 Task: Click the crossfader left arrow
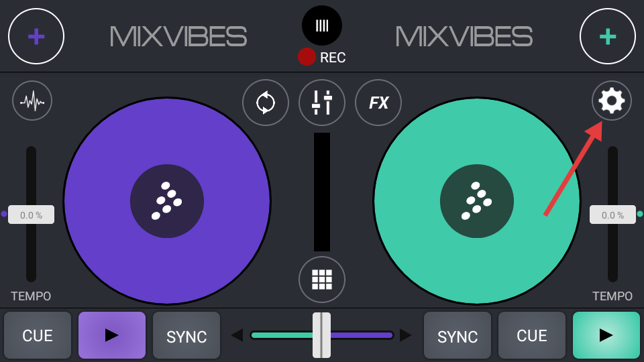(237, 335)
